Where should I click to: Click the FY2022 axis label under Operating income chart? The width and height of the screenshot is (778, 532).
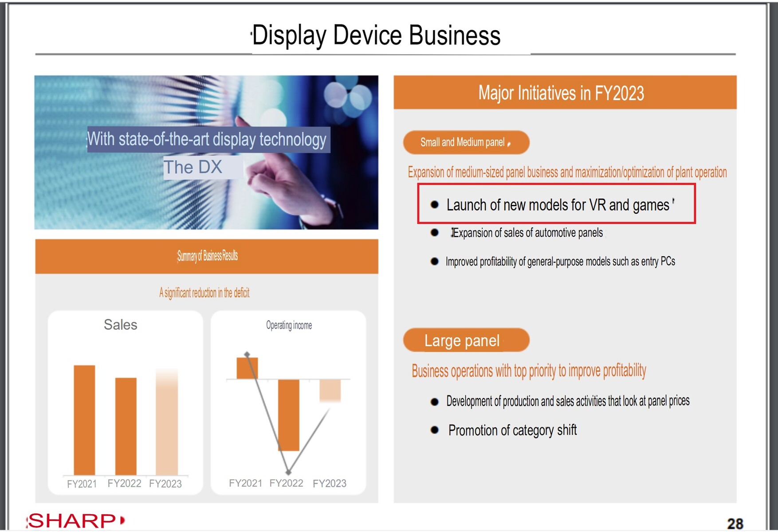click(287, 483)
